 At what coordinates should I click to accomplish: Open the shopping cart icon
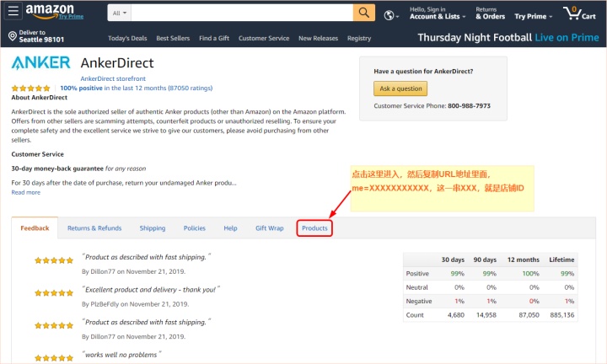pyautogui.click(x=578, y=13)
